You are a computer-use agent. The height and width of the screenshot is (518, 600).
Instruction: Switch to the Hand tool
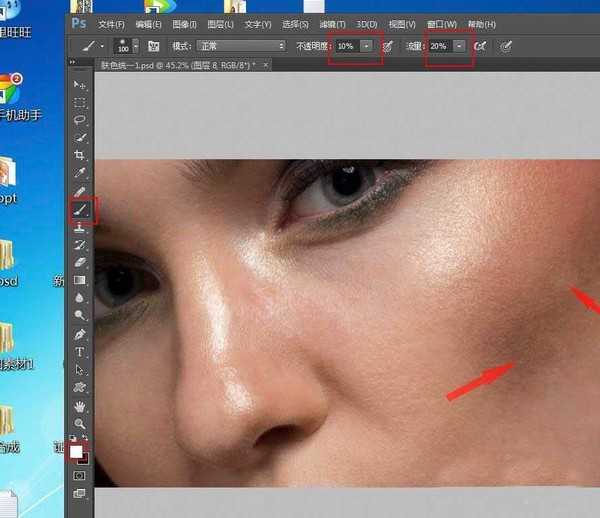80,406
